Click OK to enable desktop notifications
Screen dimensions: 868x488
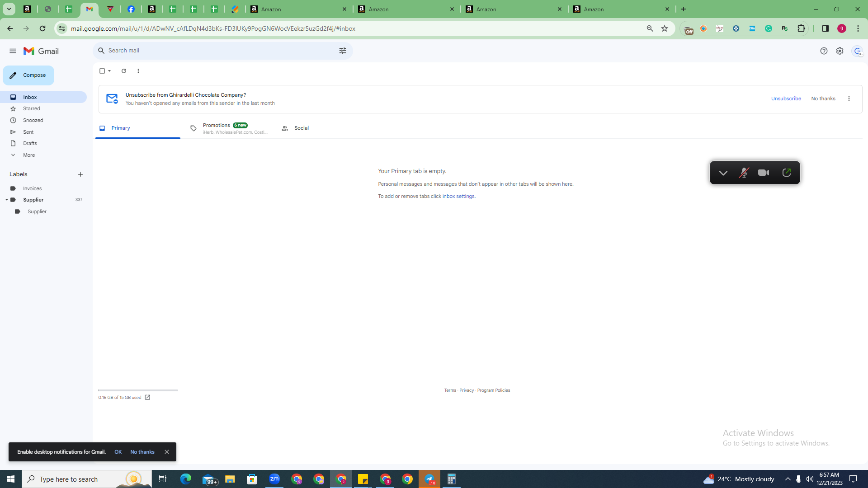pos(118,452)
